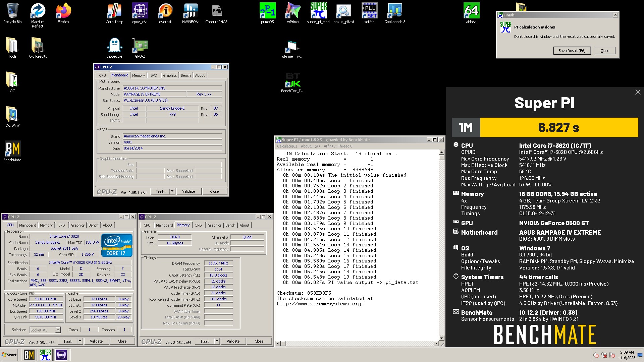Image resolution: width=644 pixels, height=362 pixels.
Task: Click the Super PI taskbar button
Action: click(45, 355)
